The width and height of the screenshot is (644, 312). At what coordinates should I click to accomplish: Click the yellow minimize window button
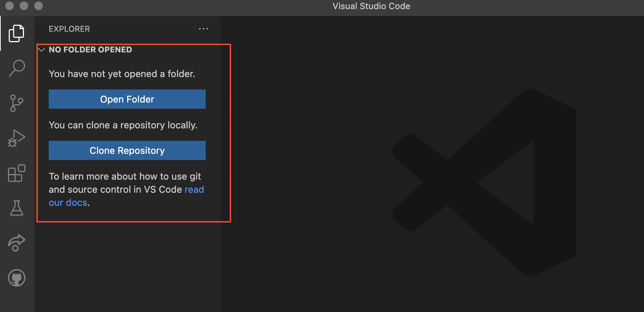24,6
